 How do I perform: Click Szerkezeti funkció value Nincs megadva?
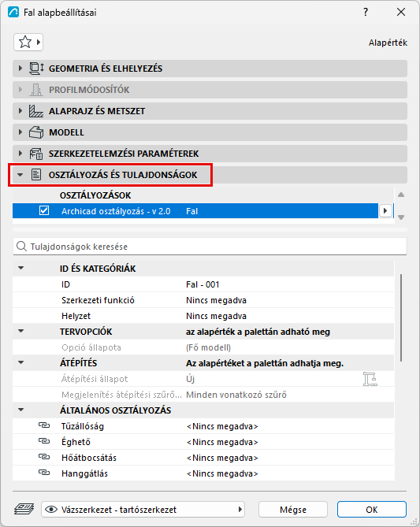point(216,300)
